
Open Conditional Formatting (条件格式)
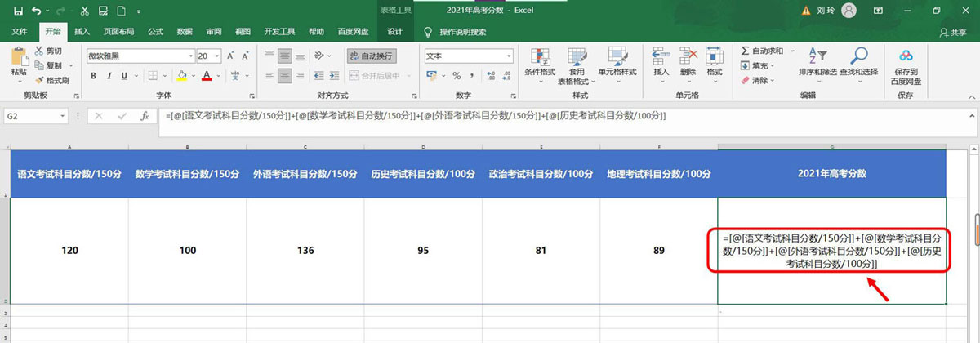tap(539, 65)
